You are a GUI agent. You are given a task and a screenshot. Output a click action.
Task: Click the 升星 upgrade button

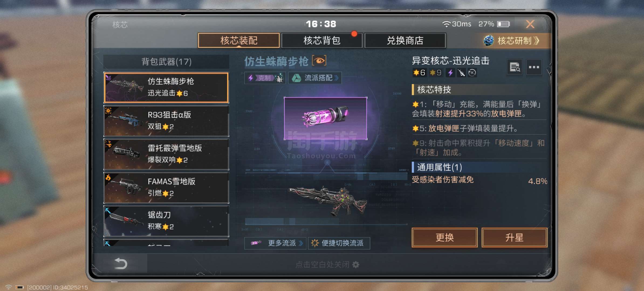pyautogui.click(x=514, y=238)
